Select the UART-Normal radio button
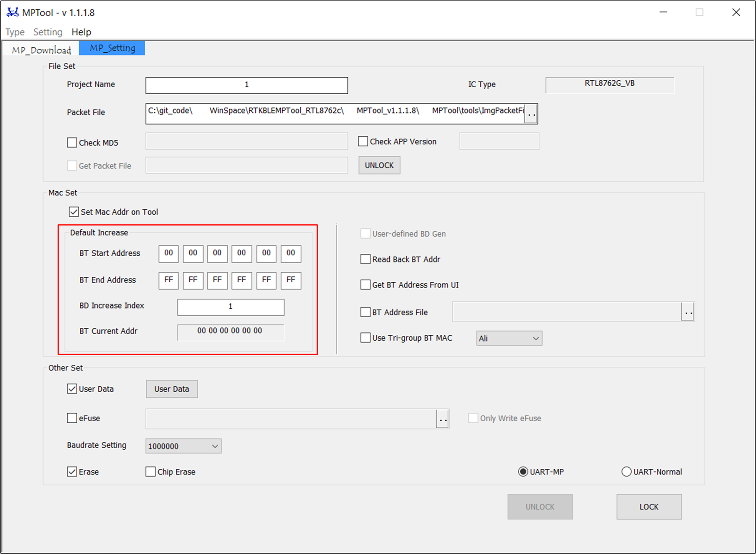756x554 pixels. [626, 472]
